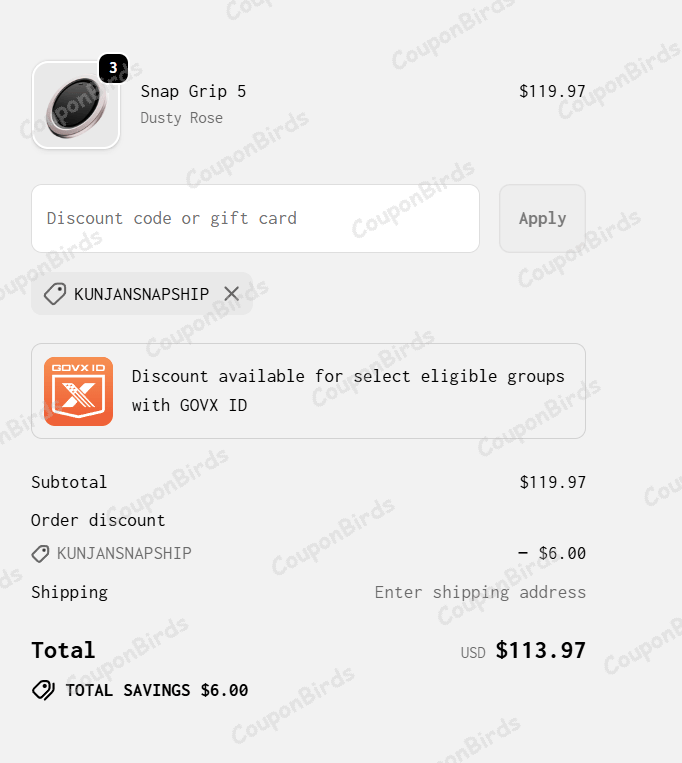Click the Subtotal label
The width and height of the screenshot is (682, 763).
(x=69, y=482)
